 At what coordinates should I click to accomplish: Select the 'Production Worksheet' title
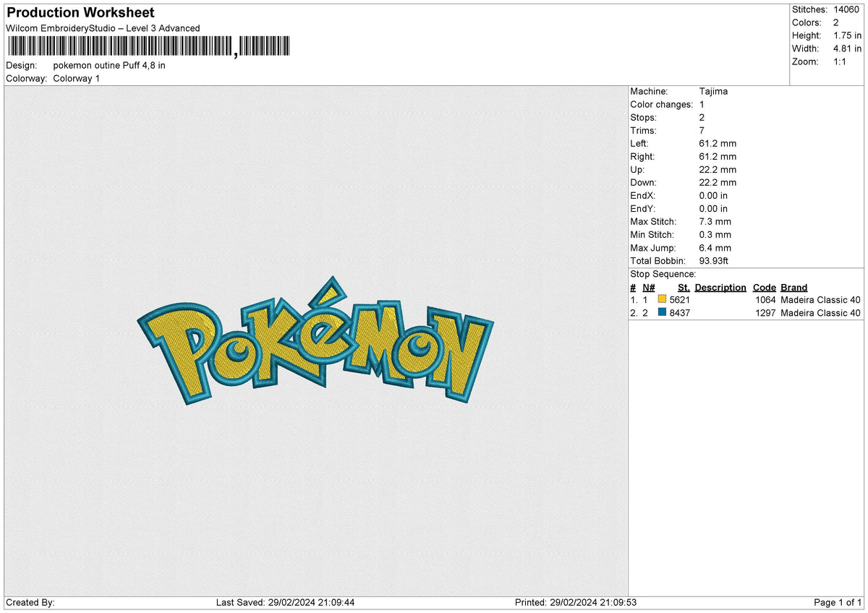[80, 13]
